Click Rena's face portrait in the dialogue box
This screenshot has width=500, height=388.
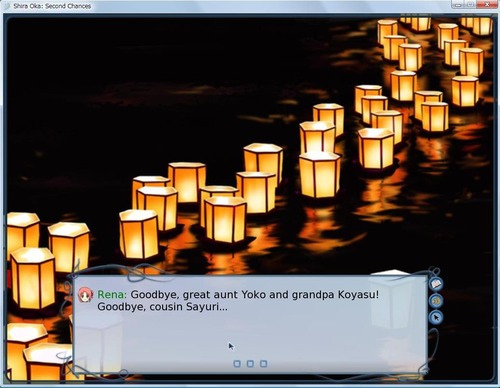85,295
